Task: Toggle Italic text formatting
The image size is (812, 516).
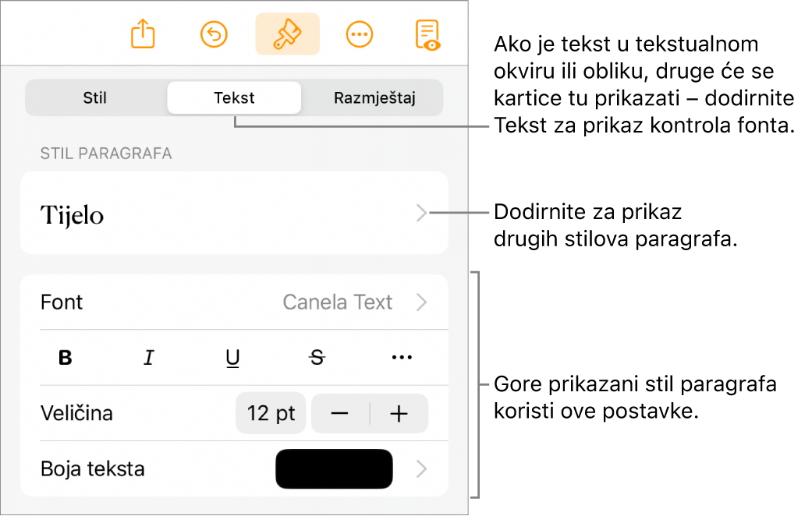Action: (149, 358)
